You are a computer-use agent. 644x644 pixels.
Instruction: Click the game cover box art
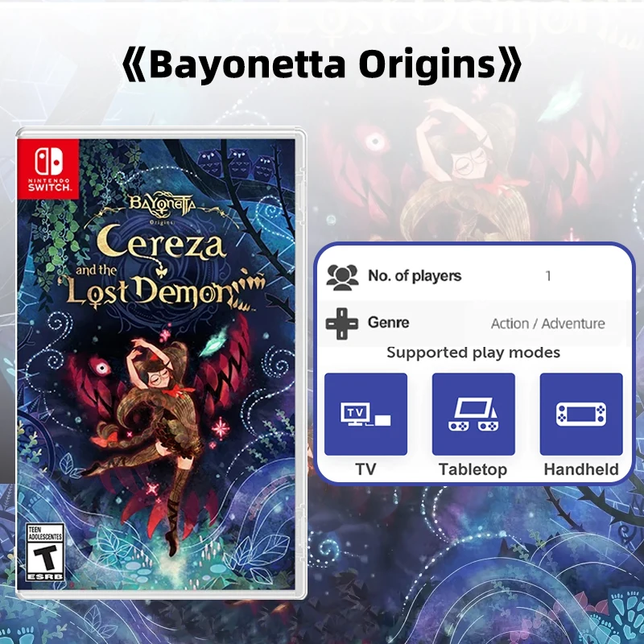(161, 363)
